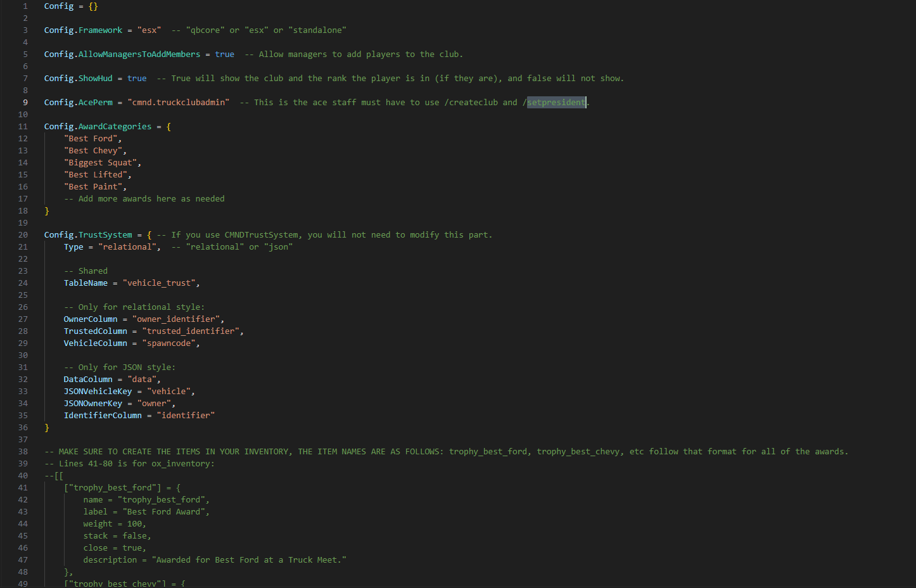Click the "identifier" string on line 35

pyautogui.click(x=186, y=416)
